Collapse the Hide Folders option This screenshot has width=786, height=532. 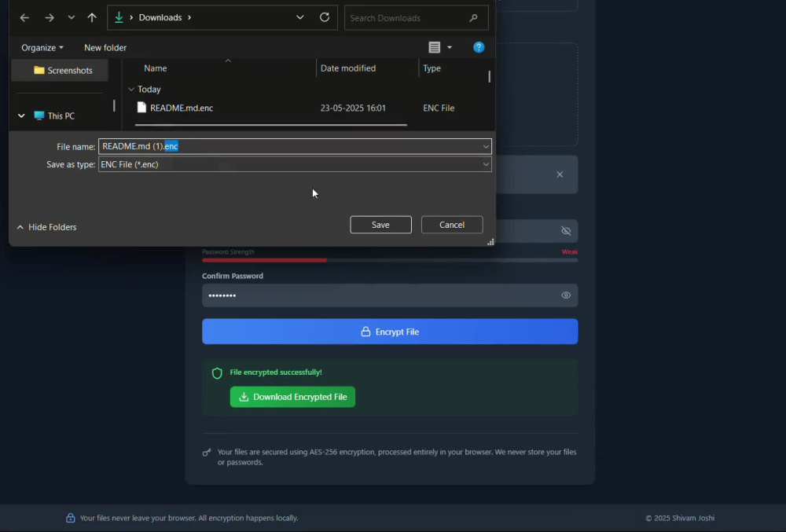click(x=46, y=227)
